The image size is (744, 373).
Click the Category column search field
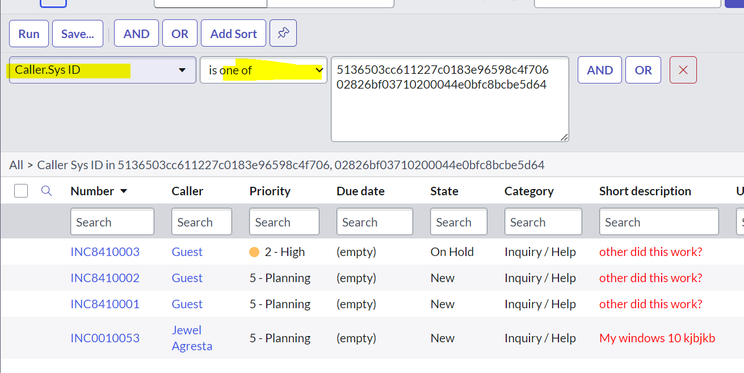point(543,222)
